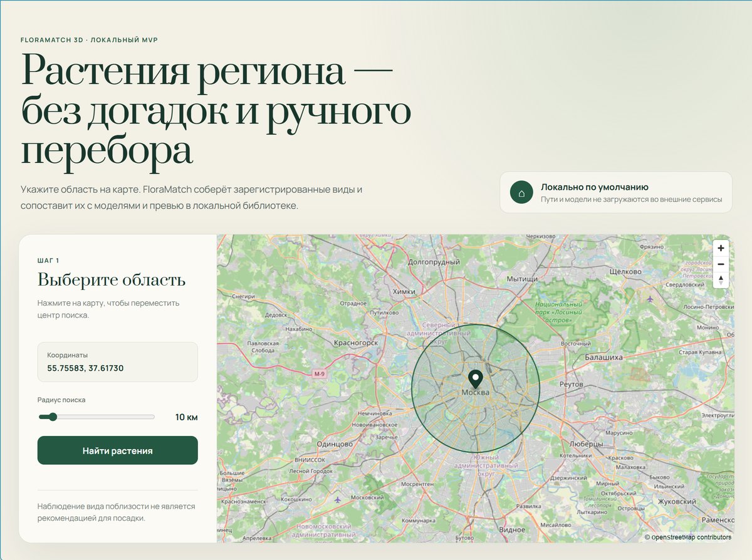Viewport: 752px width, 560px height.
Task: Click the Мытищи label on the map
Action: point(522,278)
